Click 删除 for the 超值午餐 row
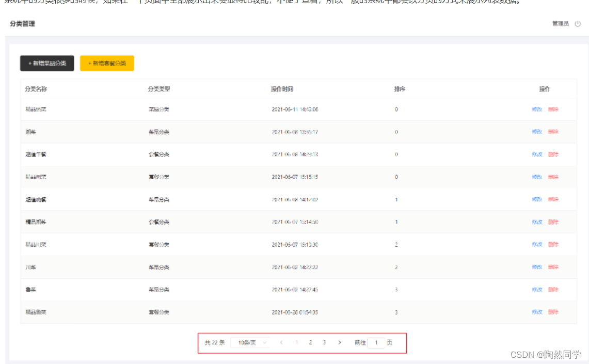Viewport: 589px width, 364px height. [553, 154]
